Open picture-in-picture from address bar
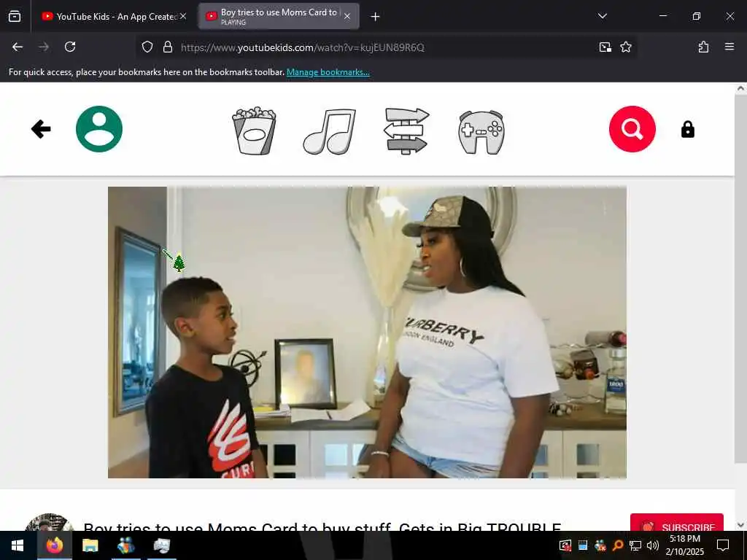 [605, 47]
